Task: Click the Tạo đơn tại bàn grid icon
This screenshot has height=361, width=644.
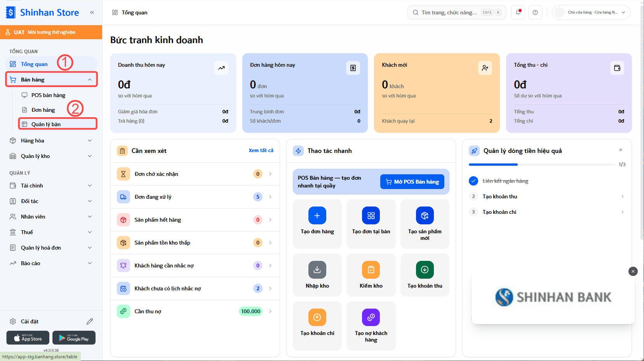Action: pos(371,215)
